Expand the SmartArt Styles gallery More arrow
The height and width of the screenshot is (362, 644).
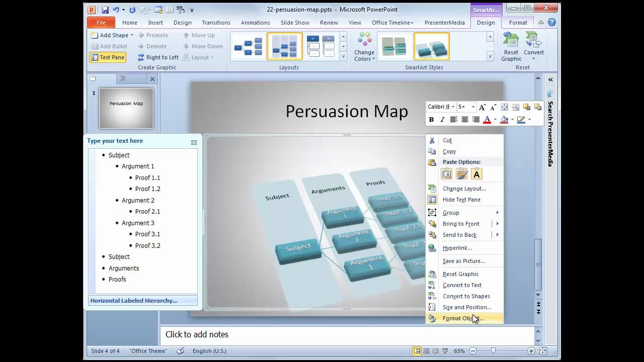490,57
